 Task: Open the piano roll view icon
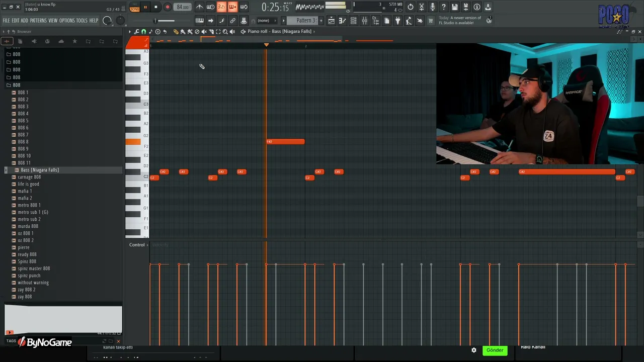click(343, 21)
